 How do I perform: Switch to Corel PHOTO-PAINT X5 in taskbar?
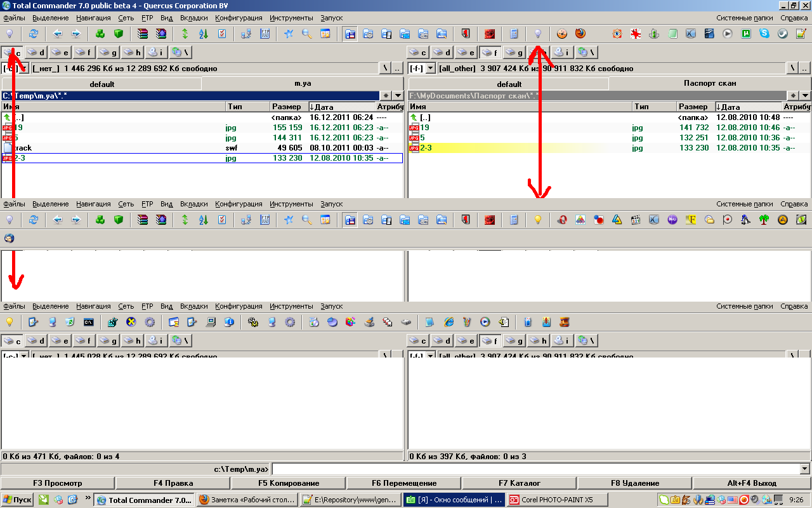[551, 500]
